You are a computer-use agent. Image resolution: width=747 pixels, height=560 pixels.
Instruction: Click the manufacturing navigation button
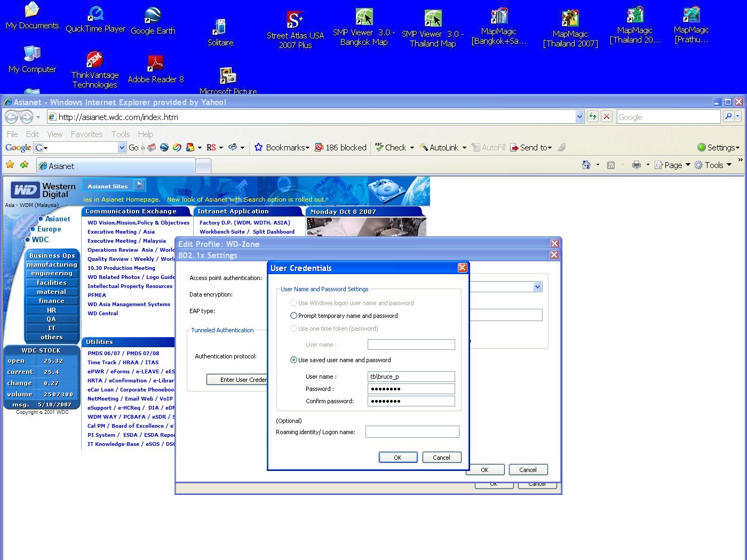pyautogui.click(x=52, y=265)
